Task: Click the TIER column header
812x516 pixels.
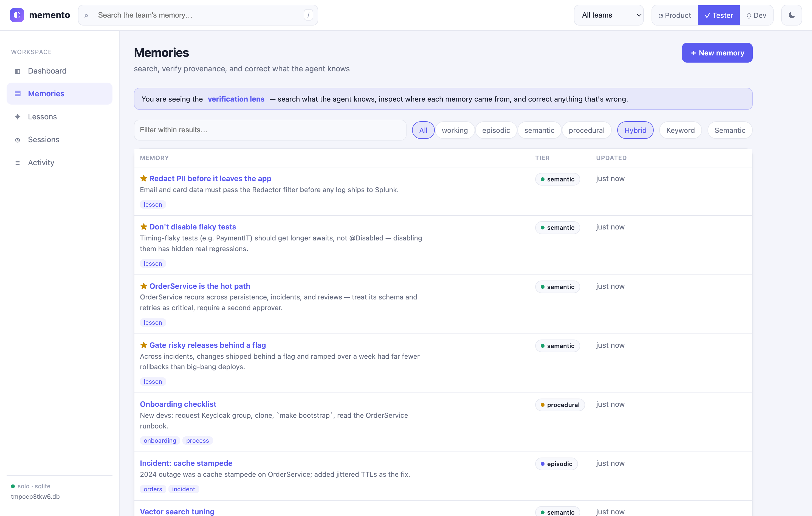Action: tap(542, 158)
